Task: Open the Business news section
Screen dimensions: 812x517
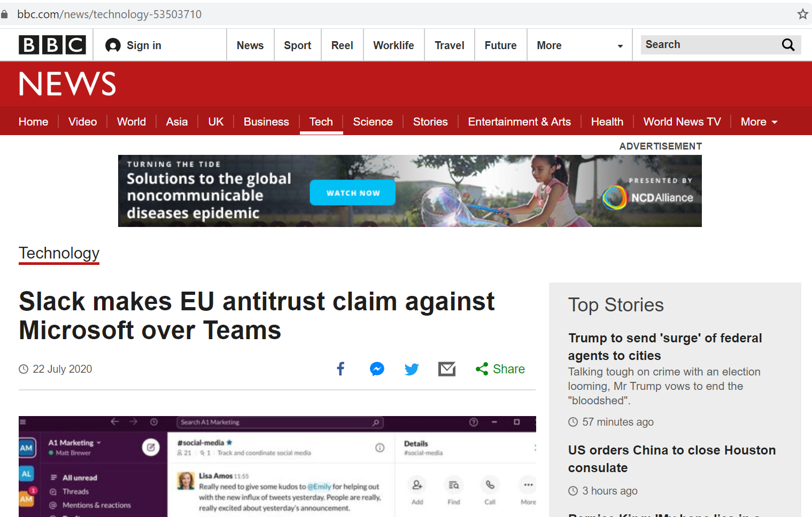Action: (x=266, y=122)
